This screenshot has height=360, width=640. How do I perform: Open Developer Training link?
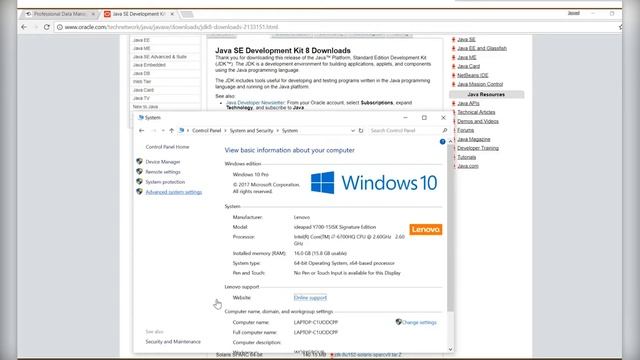(478, 148)
